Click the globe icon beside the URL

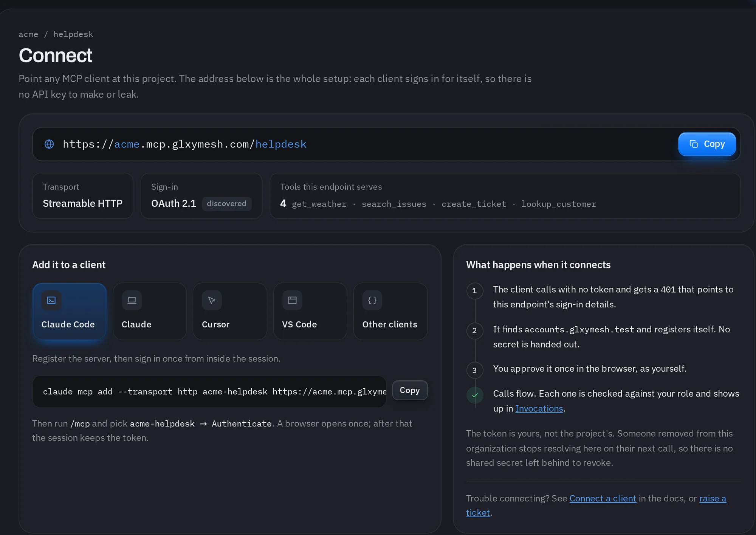click(x=49, y=144)
